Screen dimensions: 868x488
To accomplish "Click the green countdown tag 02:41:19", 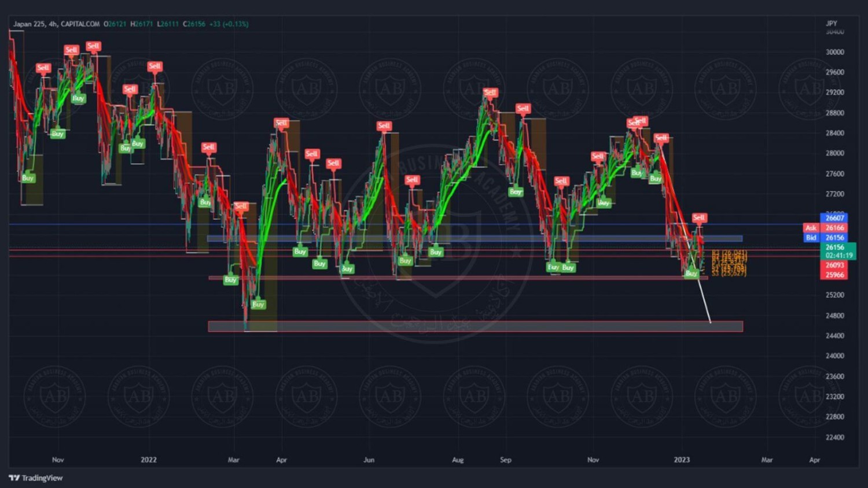I will pos(838,256).
